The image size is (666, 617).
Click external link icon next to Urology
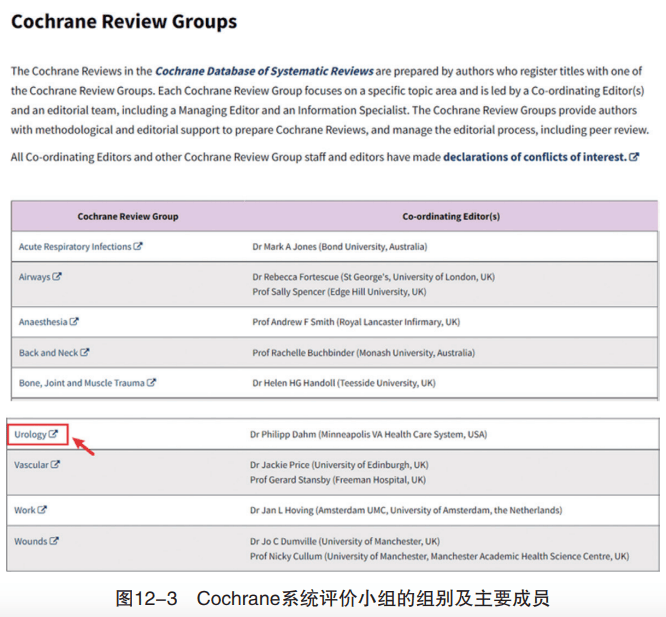(x=54, y=435)
